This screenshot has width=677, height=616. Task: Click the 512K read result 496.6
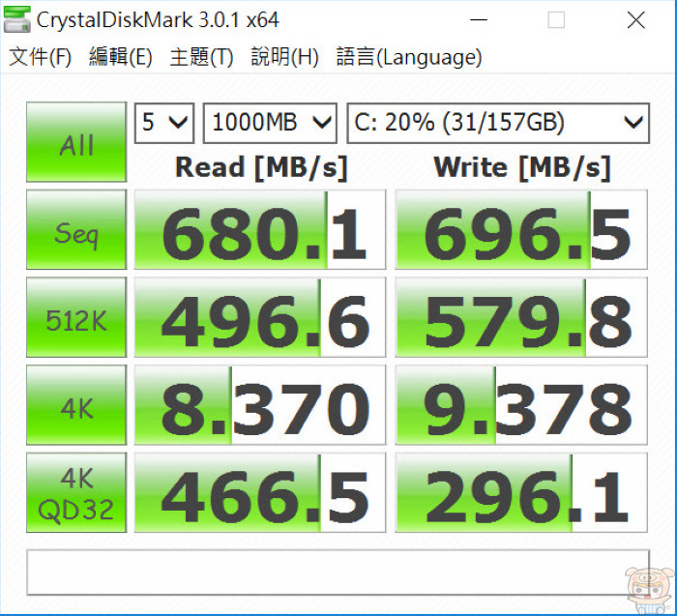[260, 317]
